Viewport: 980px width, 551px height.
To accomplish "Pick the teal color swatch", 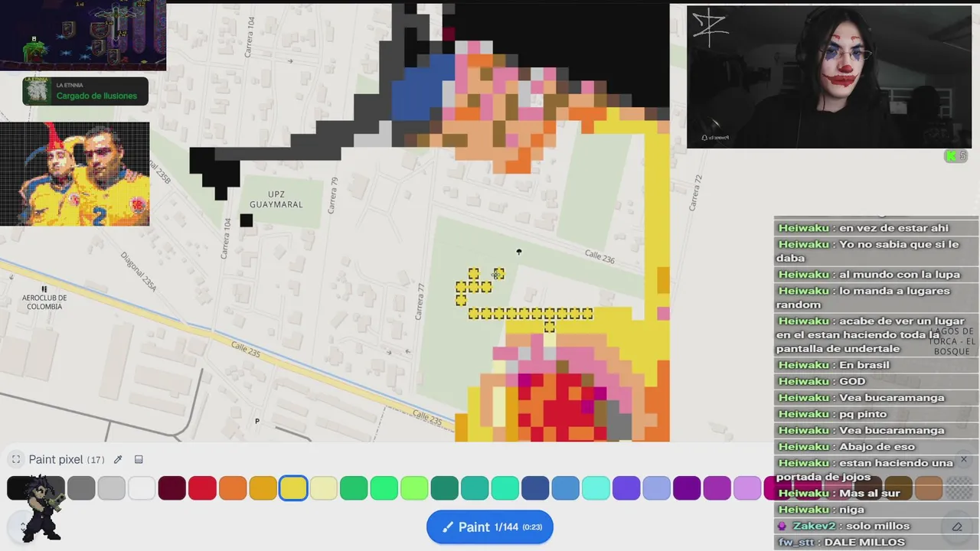I will tap(475, 488).
